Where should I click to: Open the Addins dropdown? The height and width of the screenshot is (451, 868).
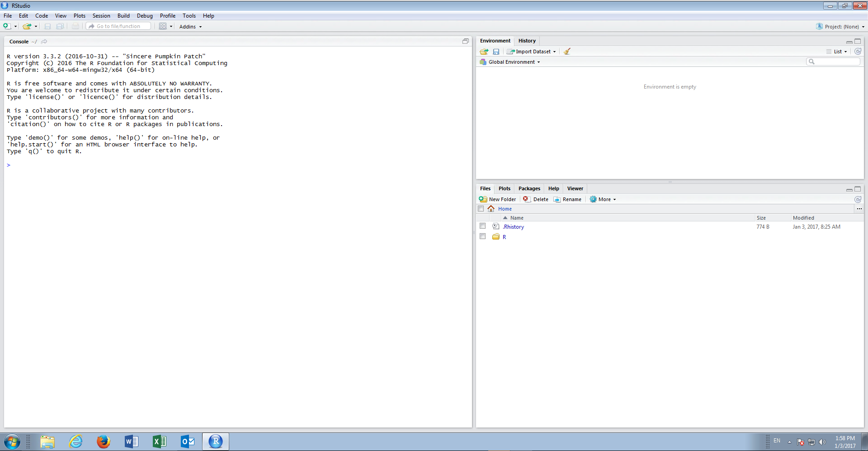190,27
